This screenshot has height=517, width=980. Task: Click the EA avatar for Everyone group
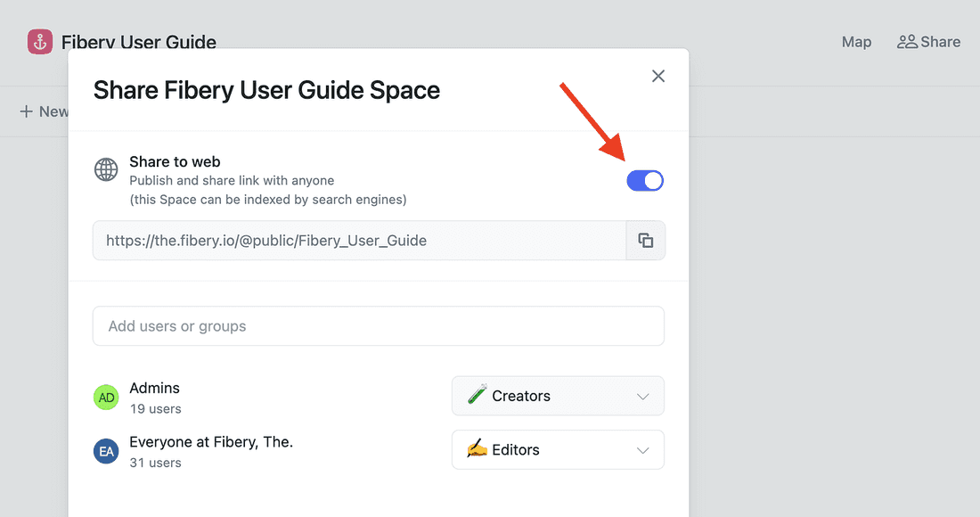(106, 451)
